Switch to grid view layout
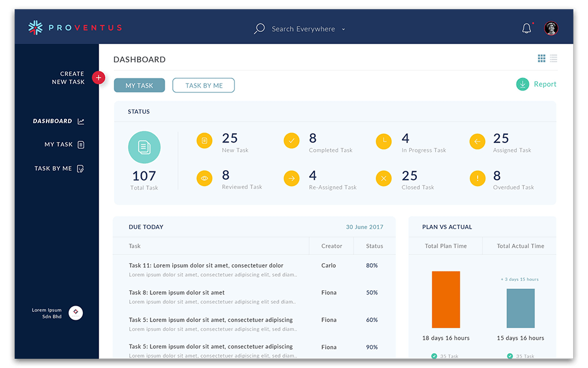 click(542, 58)
